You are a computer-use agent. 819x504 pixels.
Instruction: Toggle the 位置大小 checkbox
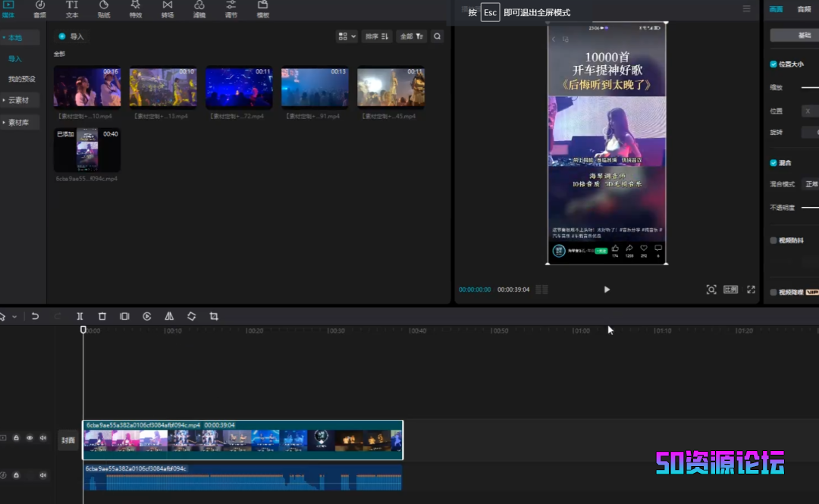[773, 64]
